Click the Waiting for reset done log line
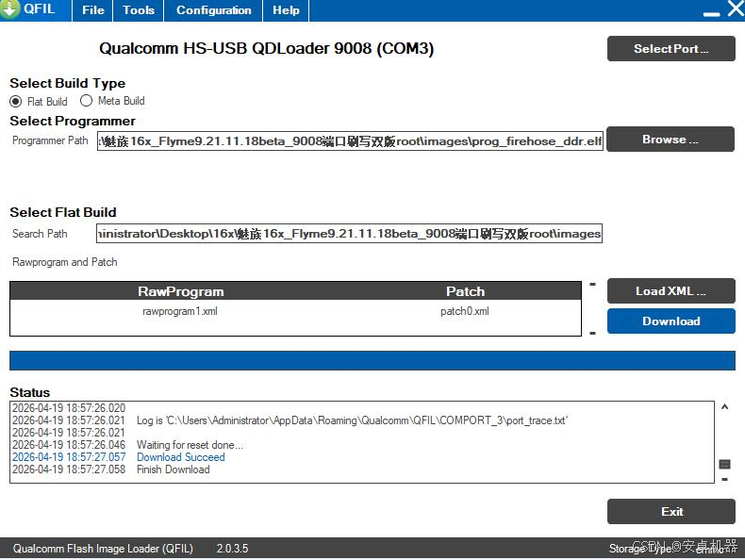This screenshot has height=560, width=745. click(127, 445)
